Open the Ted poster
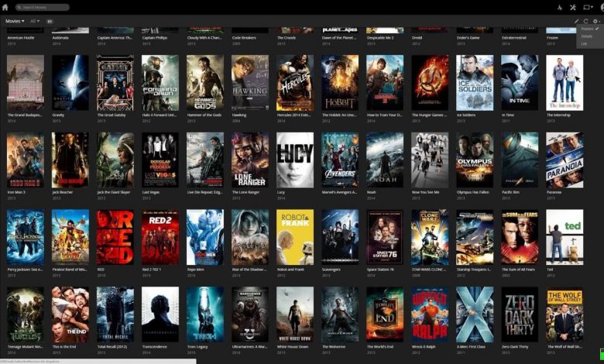 tap(565, 237)
